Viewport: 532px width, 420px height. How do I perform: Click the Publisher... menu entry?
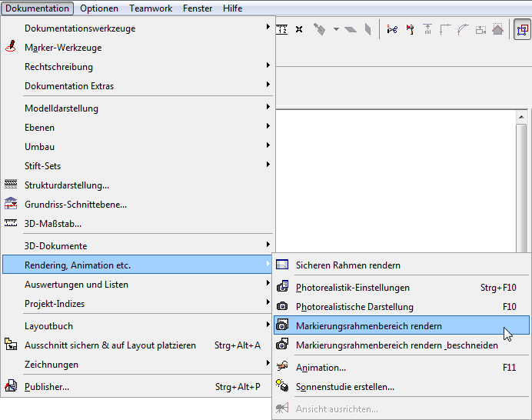coord(138,386)
